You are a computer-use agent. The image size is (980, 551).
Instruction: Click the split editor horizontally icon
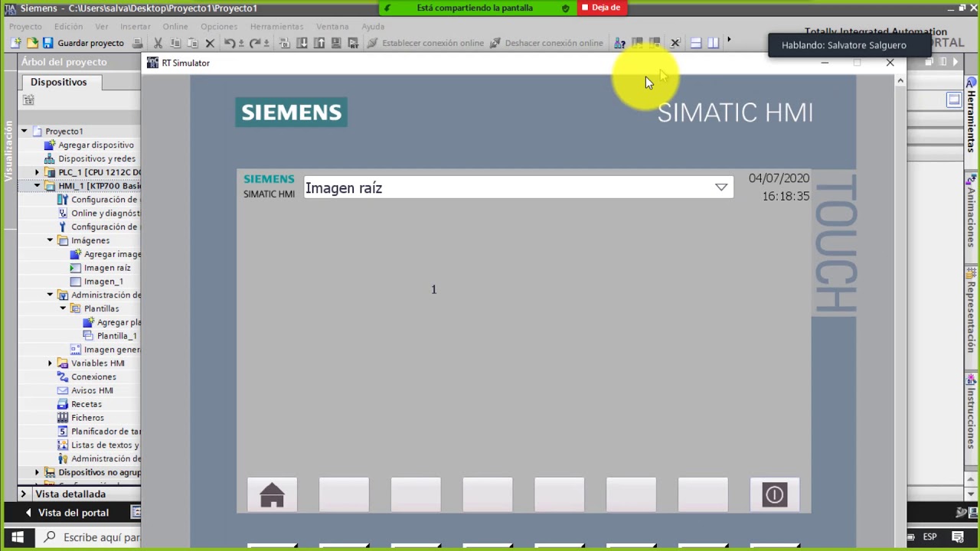point(695,43)
